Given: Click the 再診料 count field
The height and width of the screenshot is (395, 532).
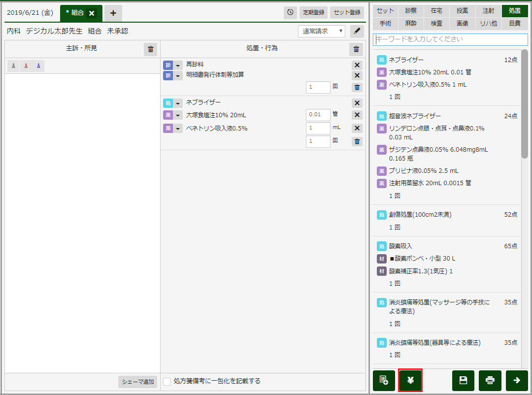Looking at the screenshot, I should click(x=318, y=87).
